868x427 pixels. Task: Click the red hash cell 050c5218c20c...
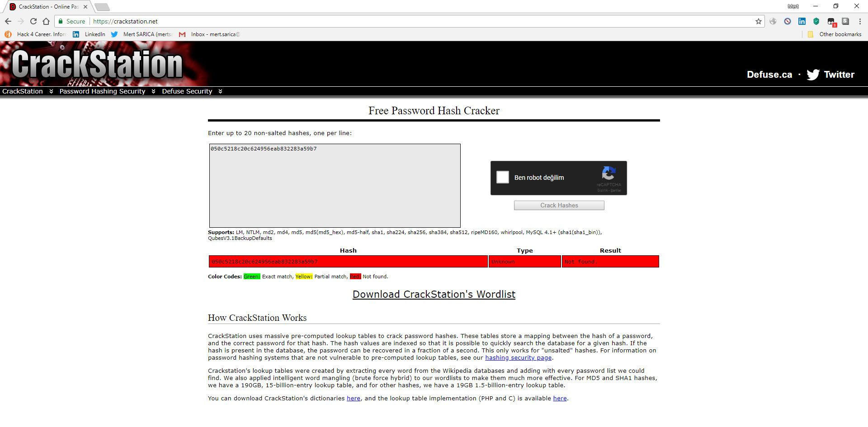click(348, 262)
